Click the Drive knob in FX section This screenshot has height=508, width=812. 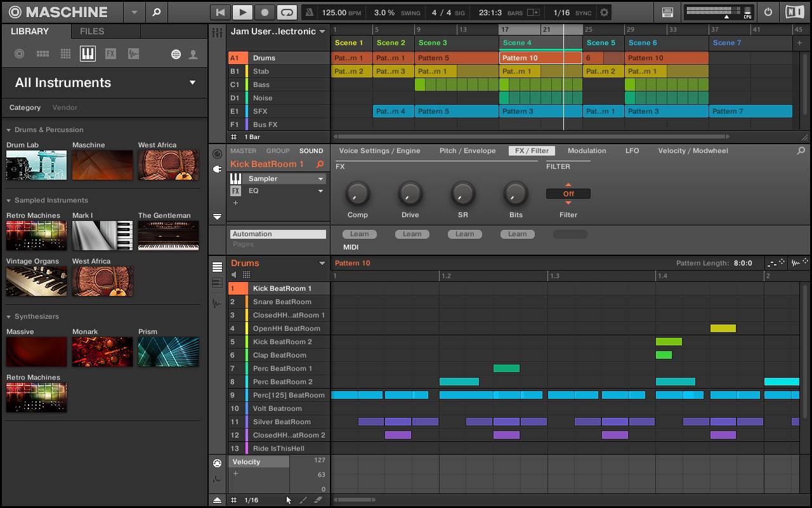click(x=410, y=193)
